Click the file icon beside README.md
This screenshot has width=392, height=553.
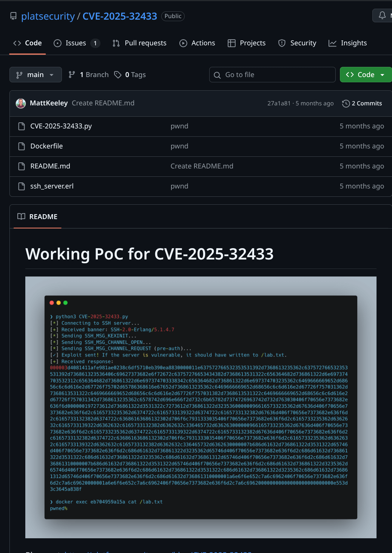tap(22, 166)
